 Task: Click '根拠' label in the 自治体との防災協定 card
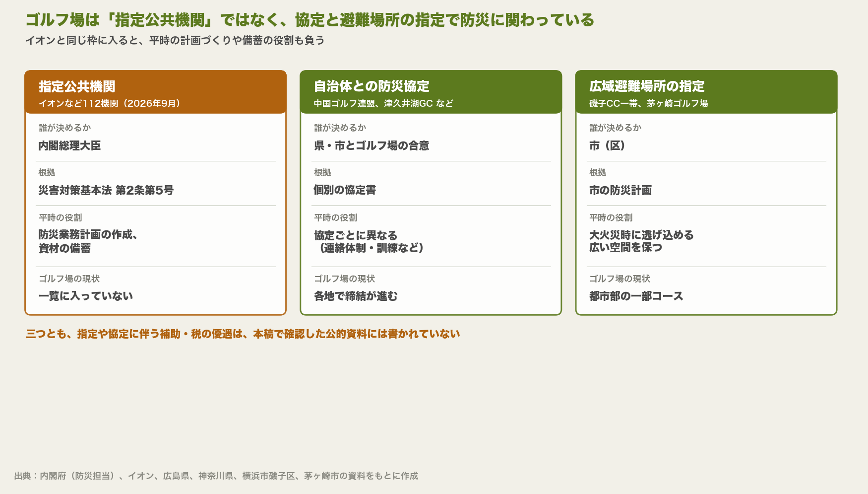[x=322, y=172]
